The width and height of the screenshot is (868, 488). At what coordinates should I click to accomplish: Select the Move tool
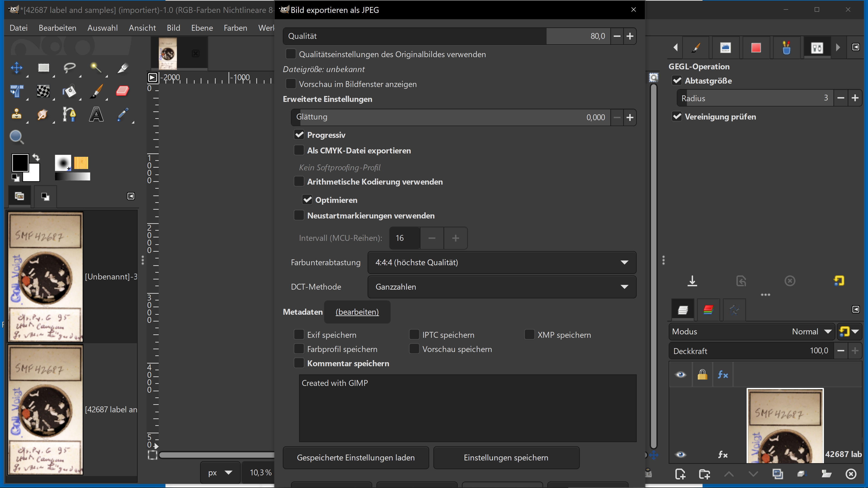(17, 68)
